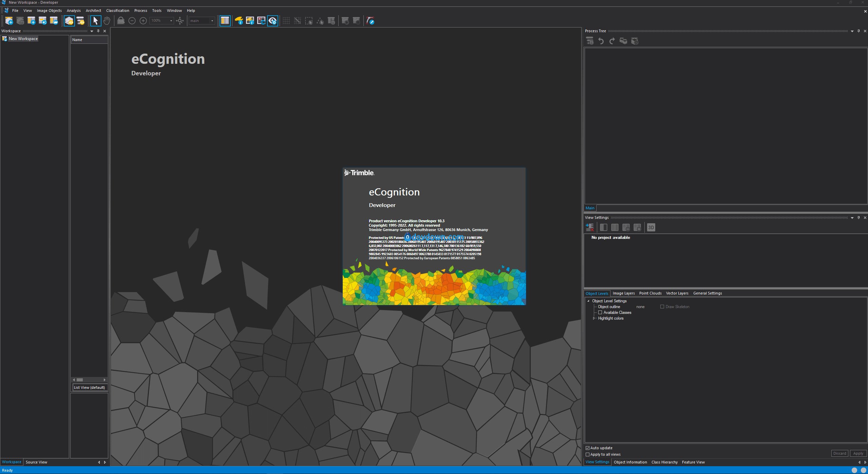This screenshot has width=868, height=474.
Task: Open the Vector Layers tab
Action: (677, 293)
